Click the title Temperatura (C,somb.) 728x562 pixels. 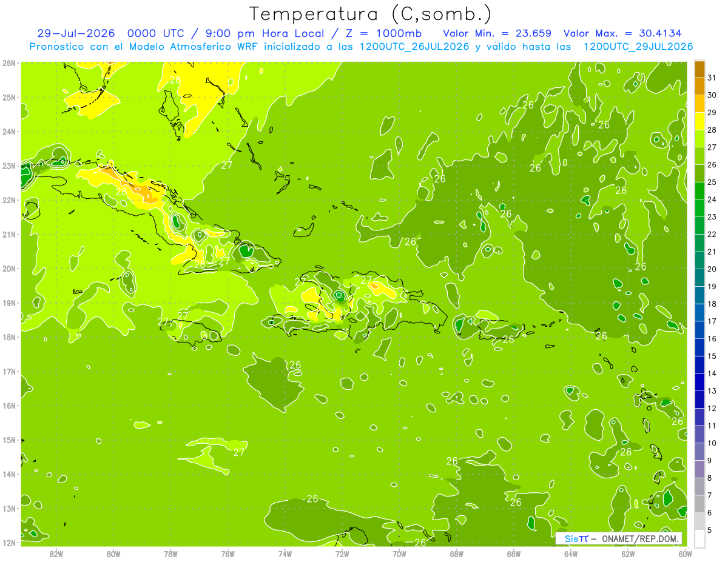[371, 14]
